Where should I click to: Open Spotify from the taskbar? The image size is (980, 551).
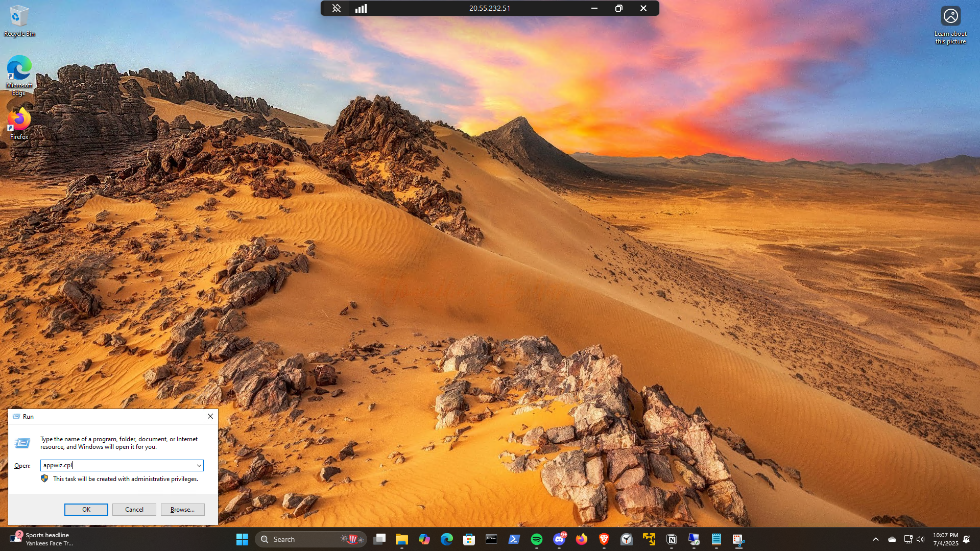tap(536, 539)
